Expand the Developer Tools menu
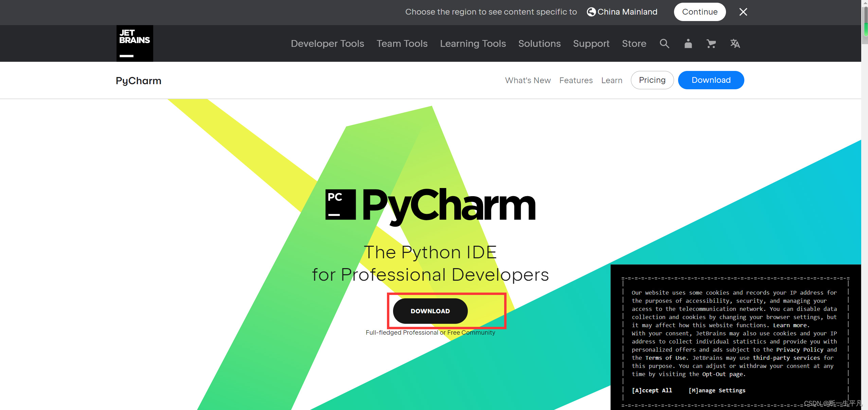 [x=327, y=43]
